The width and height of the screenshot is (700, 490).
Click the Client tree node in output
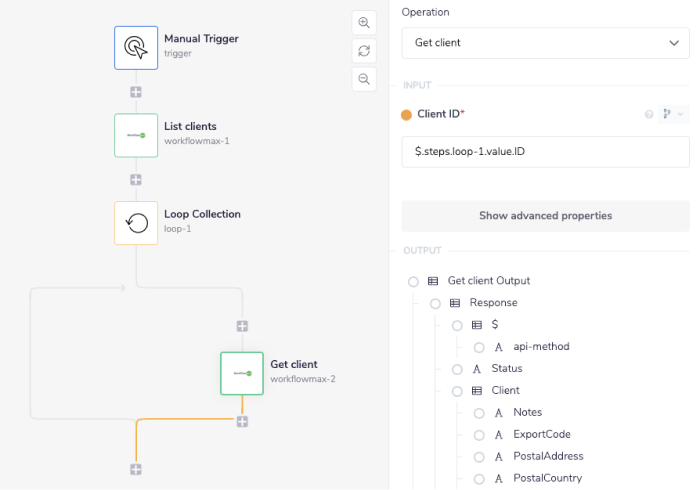point(505,390)
